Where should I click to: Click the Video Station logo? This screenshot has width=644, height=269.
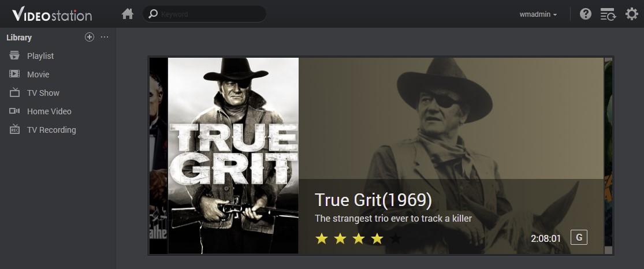52,15
